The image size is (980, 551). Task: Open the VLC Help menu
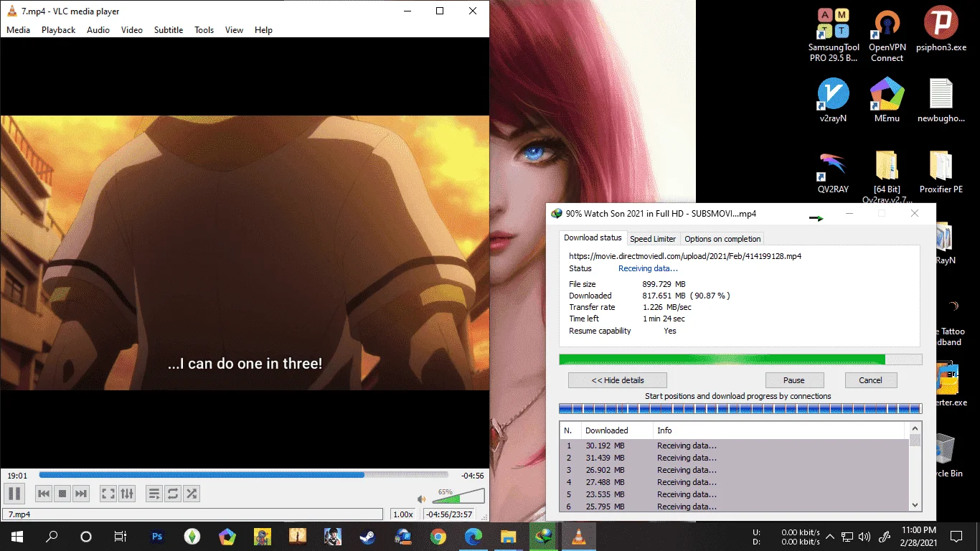(x=263, y=30)
